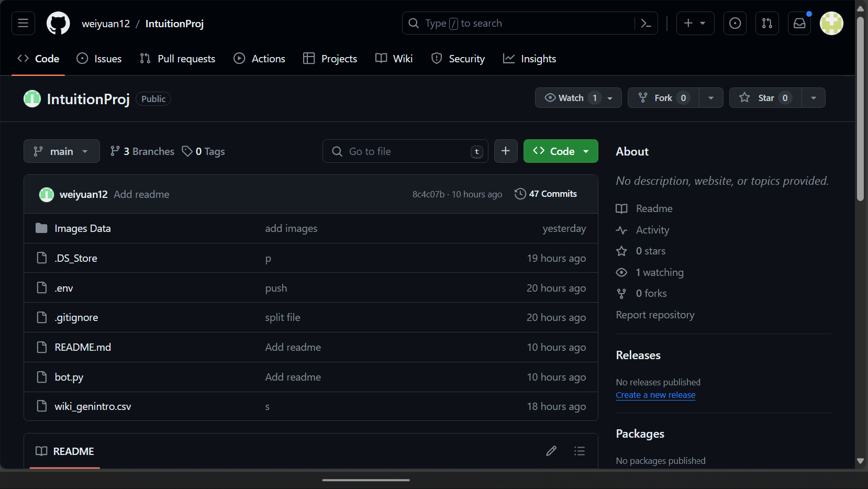868x489 pixels.
Task: Open the Packages heading link
Action: pos(640,434)
